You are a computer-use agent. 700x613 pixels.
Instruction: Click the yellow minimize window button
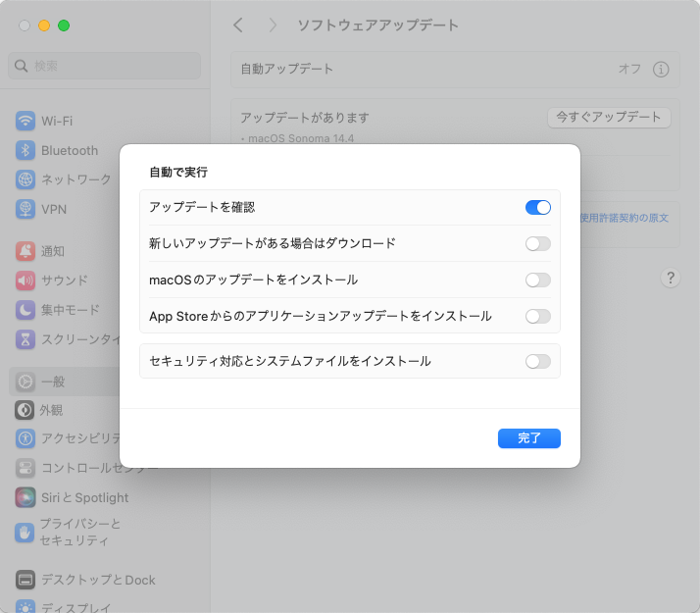(x=44, y=26)
